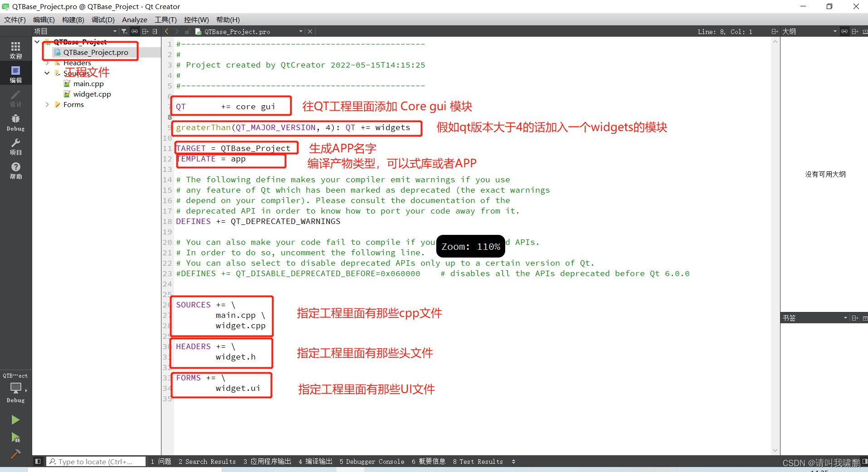Viewport: 868px width, 472px height.
Task: Open project tree filter options
Action: click(x=124, y=31)
